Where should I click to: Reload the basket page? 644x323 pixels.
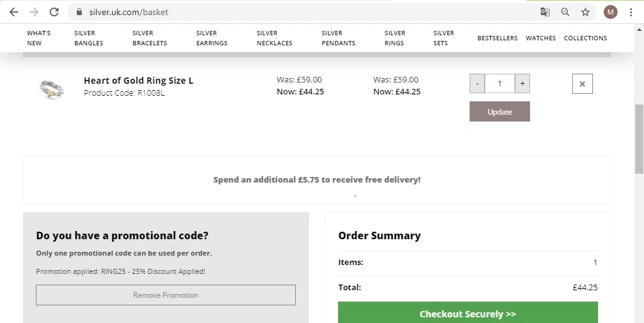[54, 12]
